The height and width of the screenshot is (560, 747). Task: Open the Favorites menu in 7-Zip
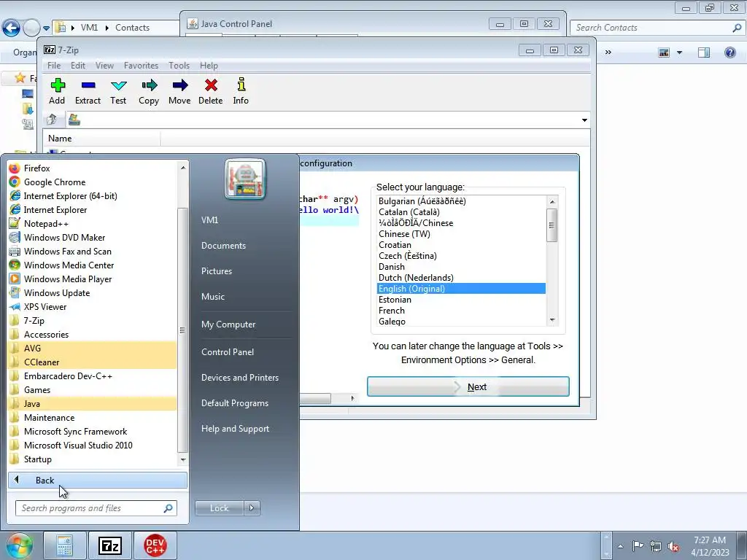pos(141,66)
